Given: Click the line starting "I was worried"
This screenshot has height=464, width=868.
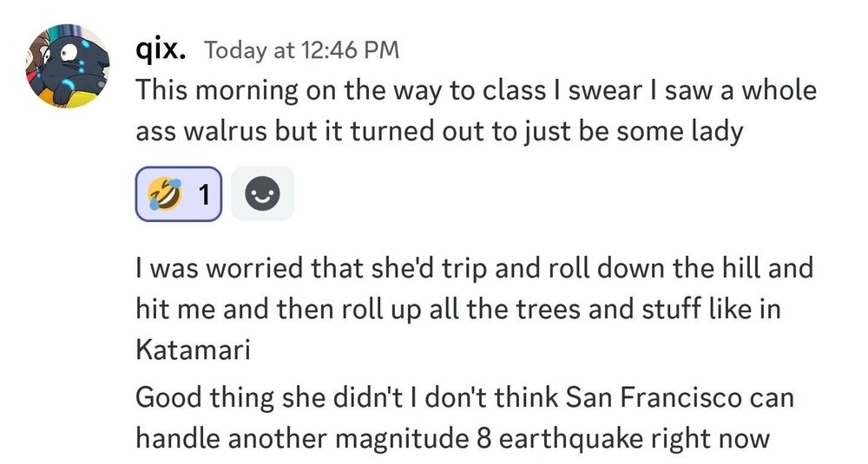Looking at the screenshot, I should tap(474, 269).
